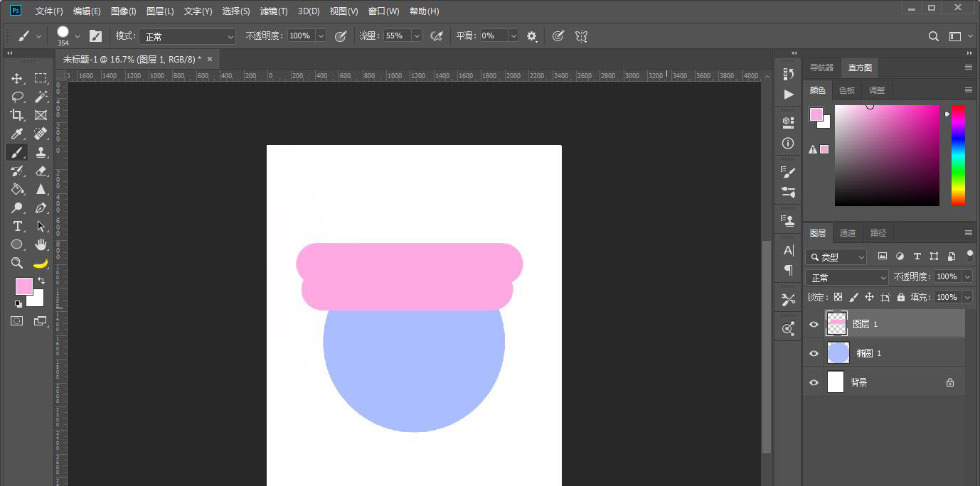Open the search icon in options bar
The image size is (980, 486).
[x=934, y=36]
